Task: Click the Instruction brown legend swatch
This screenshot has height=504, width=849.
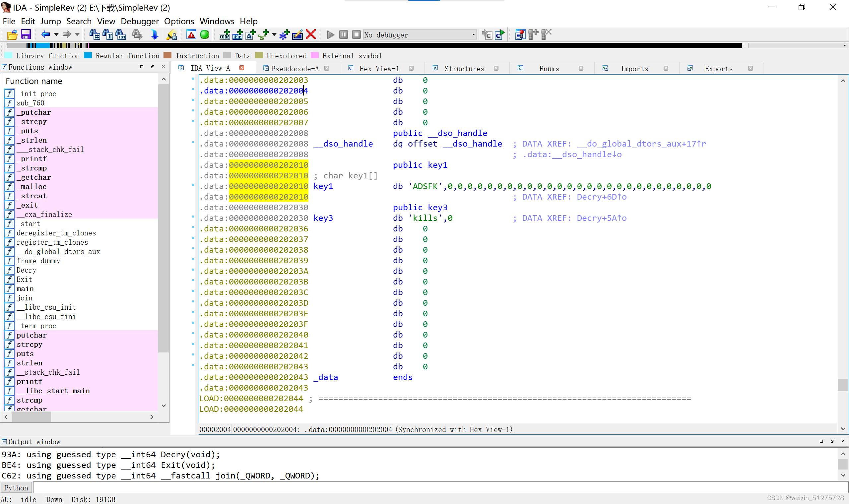Action: pyautogui.click(x=167, y=55)
